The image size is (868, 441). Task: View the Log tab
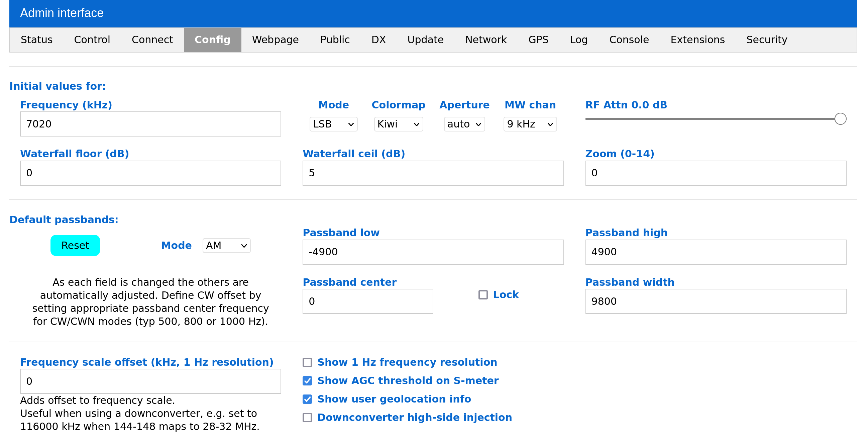coord(578,40)
